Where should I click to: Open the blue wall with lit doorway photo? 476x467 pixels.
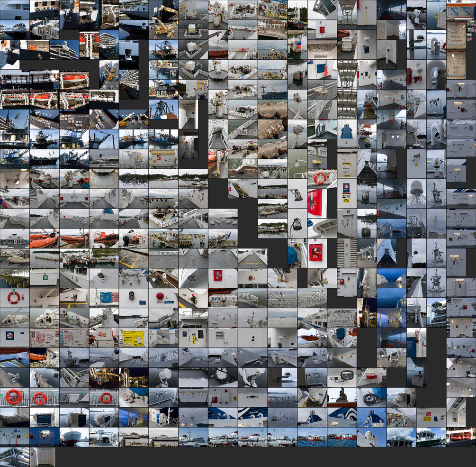click(x=45, y=437)
